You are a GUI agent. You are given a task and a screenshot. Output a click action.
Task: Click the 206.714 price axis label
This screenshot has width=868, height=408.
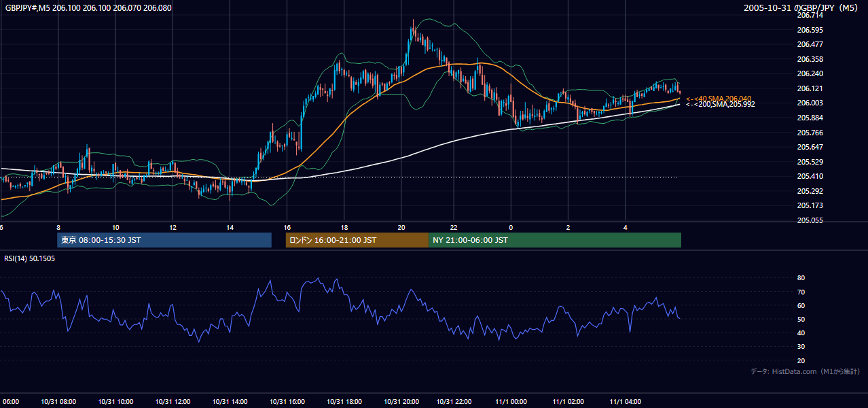(x=810, y=15)
